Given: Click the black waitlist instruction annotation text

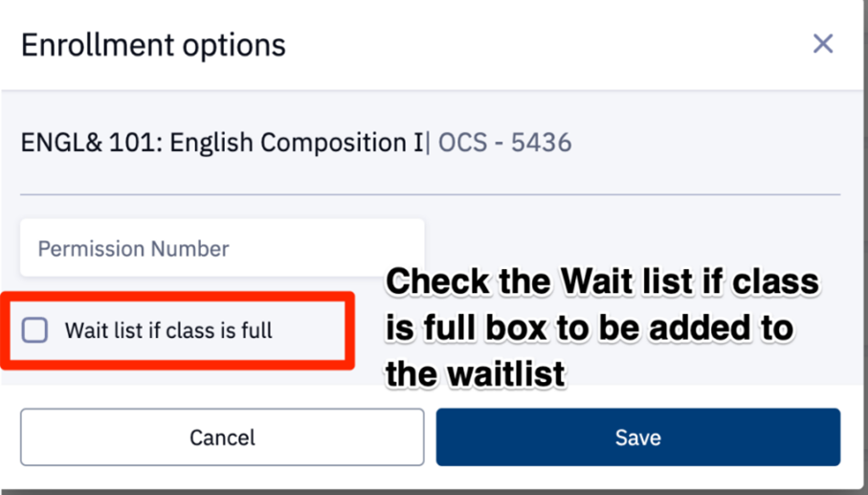Looking at the screenshot, I should (601, 327).
